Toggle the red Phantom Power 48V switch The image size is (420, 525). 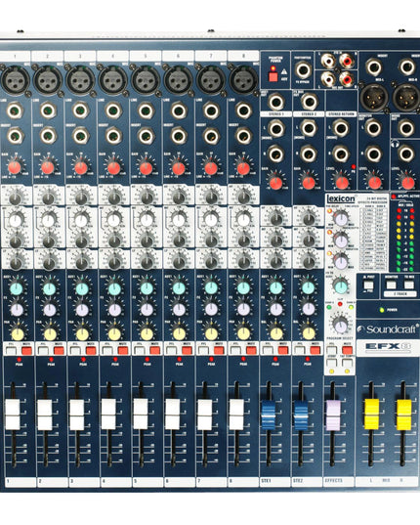(x=273, y=76)
